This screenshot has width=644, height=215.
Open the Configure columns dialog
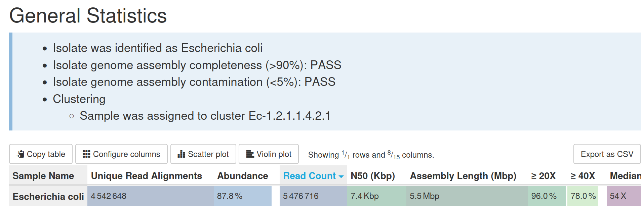(x=121, y=154)
